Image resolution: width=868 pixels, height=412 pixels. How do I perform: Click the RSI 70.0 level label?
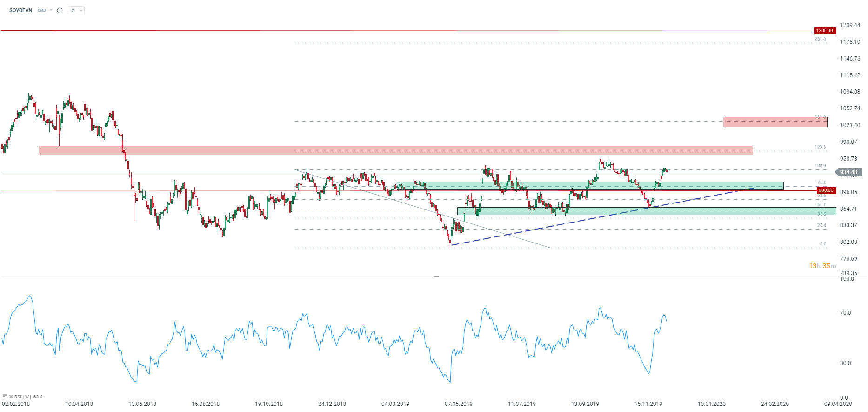846,313
